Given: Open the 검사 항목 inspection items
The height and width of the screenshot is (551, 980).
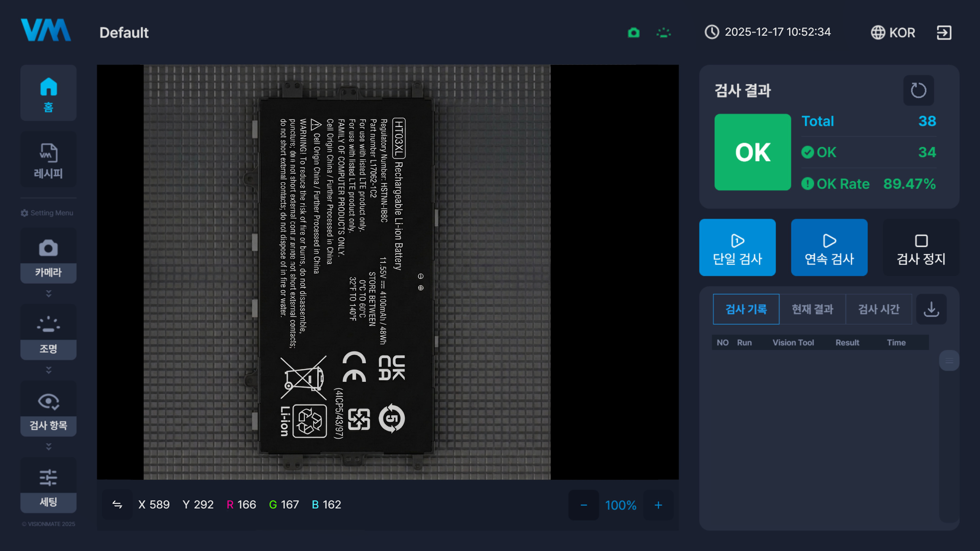Looking at the screenshot, I should (48, 408).
